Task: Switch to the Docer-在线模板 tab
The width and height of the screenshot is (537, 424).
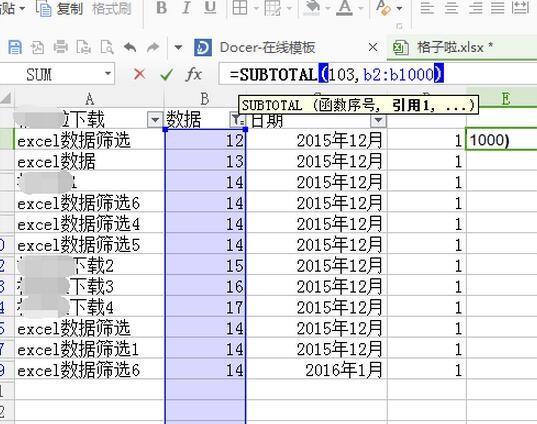Action: pos(267,47)
